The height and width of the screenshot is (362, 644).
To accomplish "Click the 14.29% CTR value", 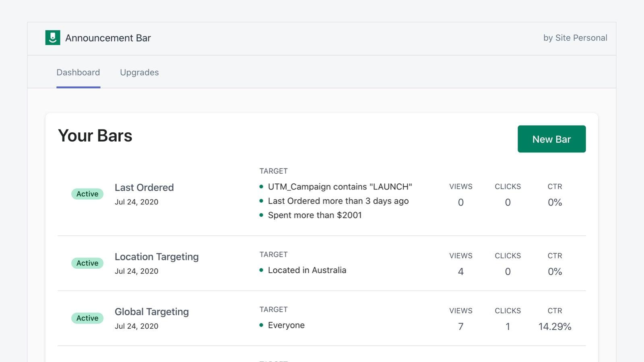I will click(x=555, y=327).
